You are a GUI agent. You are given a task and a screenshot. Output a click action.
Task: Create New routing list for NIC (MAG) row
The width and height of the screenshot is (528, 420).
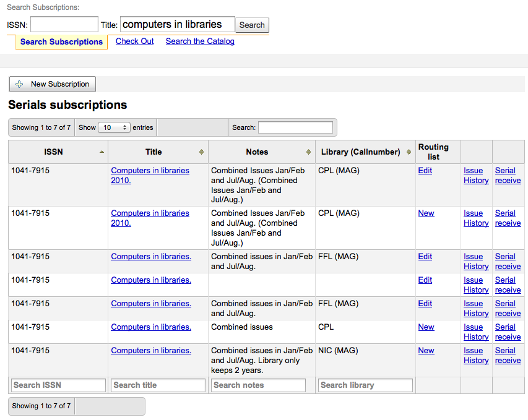(x=426, y=351)
